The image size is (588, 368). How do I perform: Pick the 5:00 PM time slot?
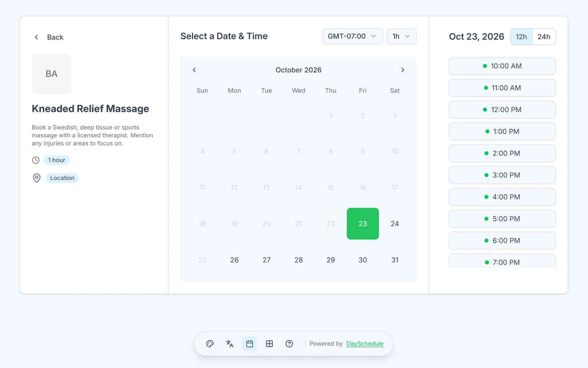502,219
